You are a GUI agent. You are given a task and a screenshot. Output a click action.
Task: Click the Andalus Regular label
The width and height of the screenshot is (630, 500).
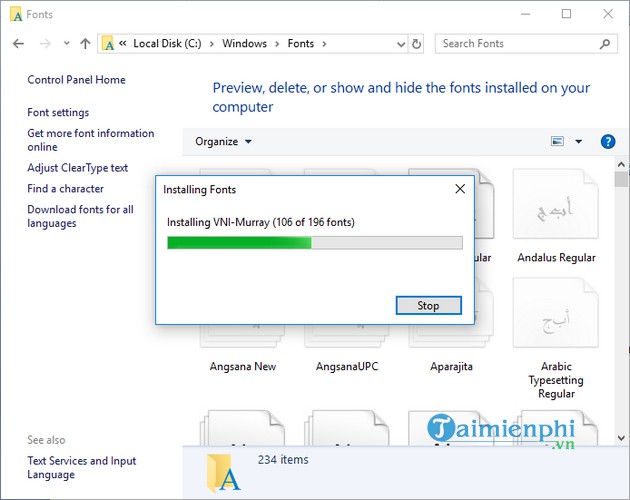(x=556, y=258)
